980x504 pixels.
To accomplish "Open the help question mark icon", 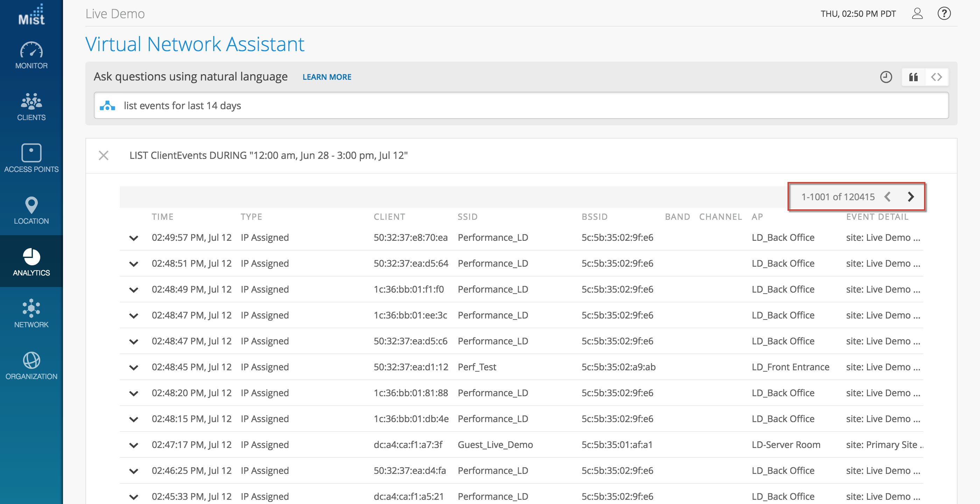I will pos(944,14).
